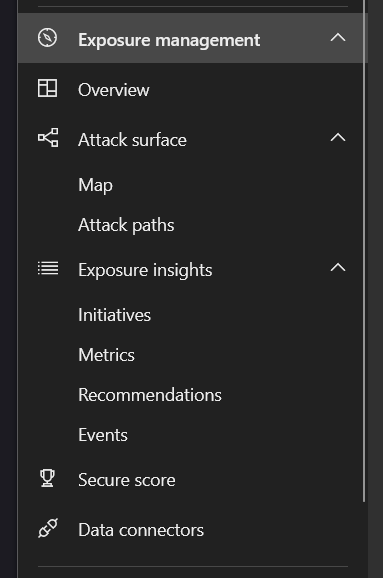
Task: Click the sidebar vertical scrollbar
Action: click(364, 251)
